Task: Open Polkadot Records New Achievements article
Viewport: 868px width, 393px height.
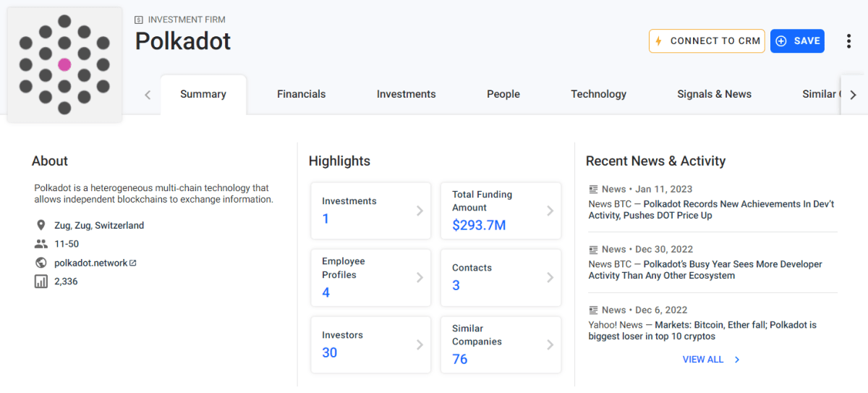Action: 712,210
